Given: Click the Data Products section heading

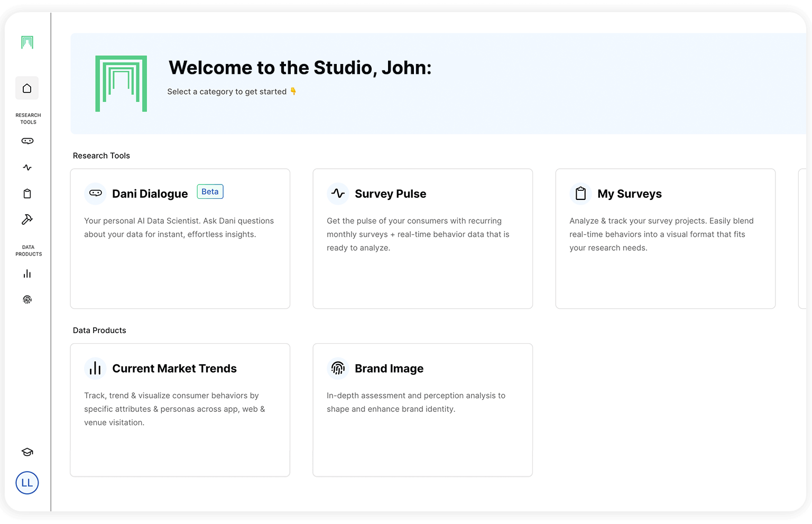Looking at the screenshot, I should (99, 330).
